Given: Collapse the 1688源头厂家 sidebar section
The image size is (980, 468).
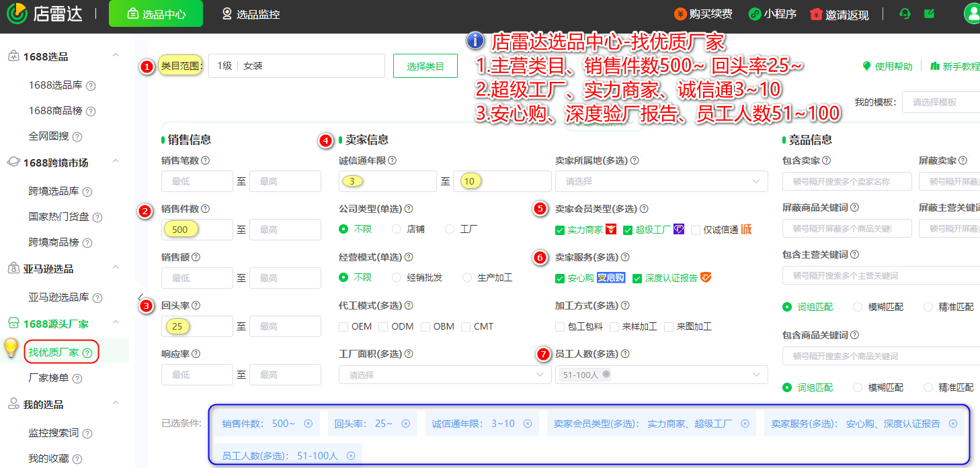Looking at the screenshot, I should click(116, 324).
